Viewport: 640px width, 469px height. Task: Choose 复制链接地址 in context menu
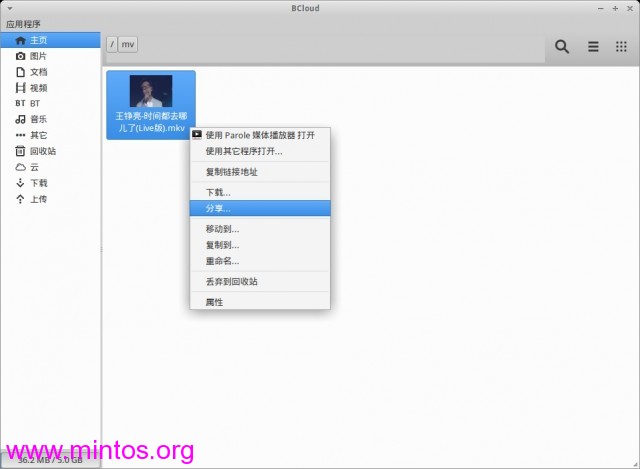[260, 172]
